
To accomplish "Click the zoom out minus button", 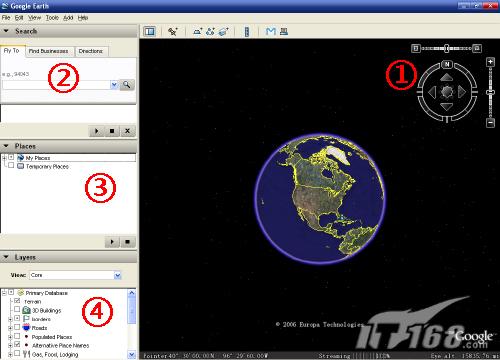I will tap(490, 122).
